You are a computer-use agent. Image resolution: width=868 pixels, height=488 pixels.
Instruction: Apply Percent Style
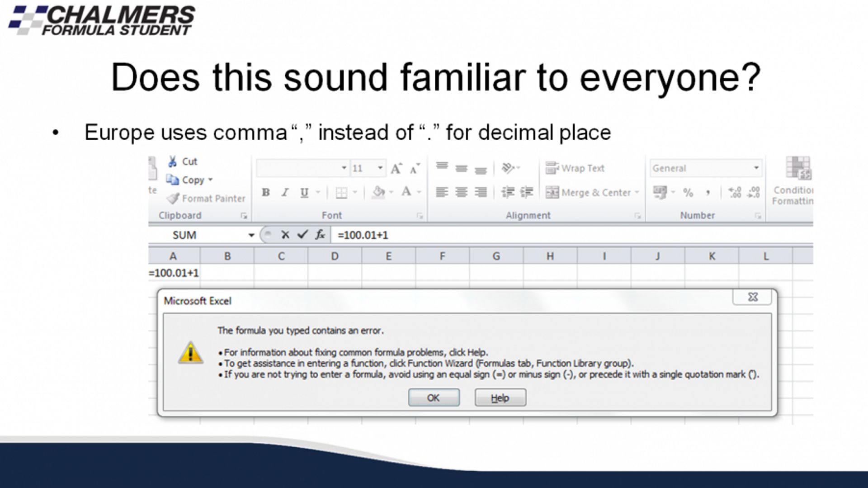tap(688, 193)
